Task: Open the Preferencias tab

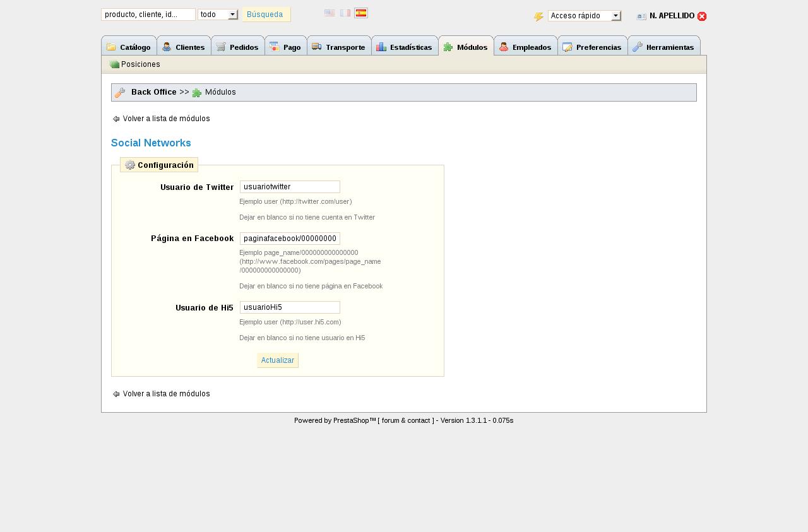Action: click(592, 46)
